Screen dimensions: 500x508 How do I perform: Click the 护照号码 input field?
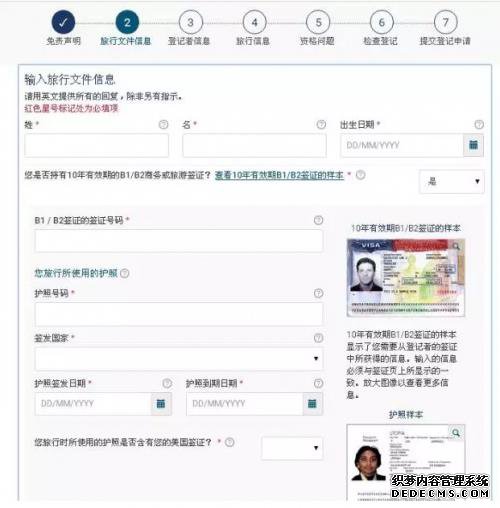pyautogui.click(x=179, y=314)
